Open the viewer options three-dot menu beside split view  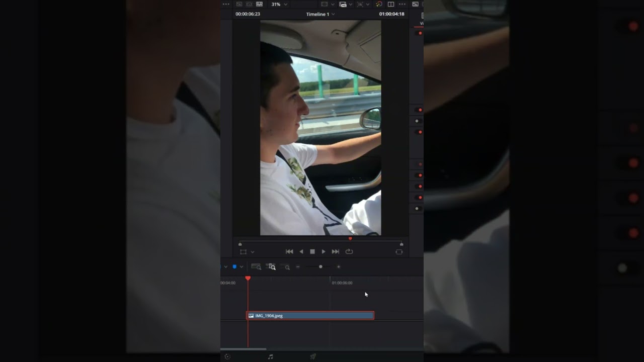[402, 4]
